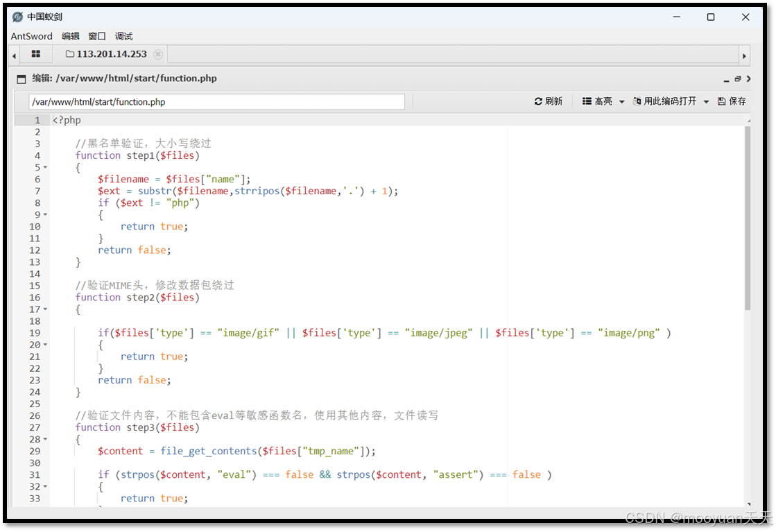Click the '//验证MIME头，修改数据包绕过' comment

click(x=155, y=286)
